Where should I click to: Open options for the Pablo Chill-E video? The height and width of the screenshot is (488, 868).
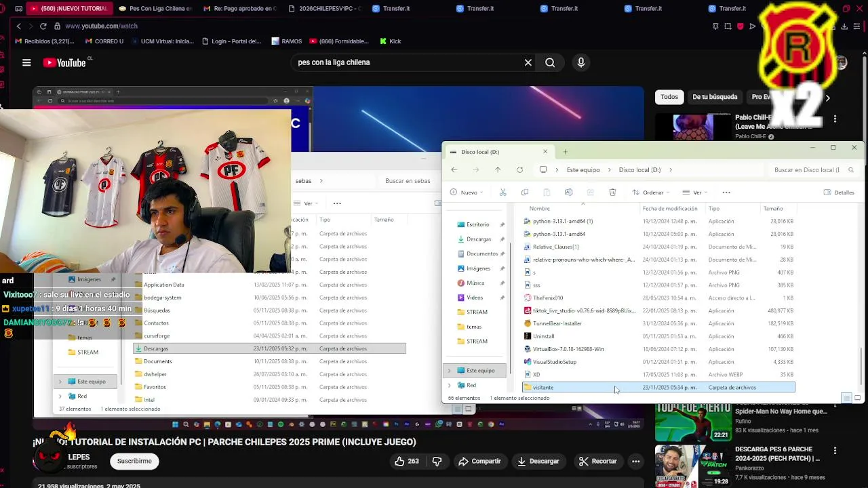coord(835,119)
